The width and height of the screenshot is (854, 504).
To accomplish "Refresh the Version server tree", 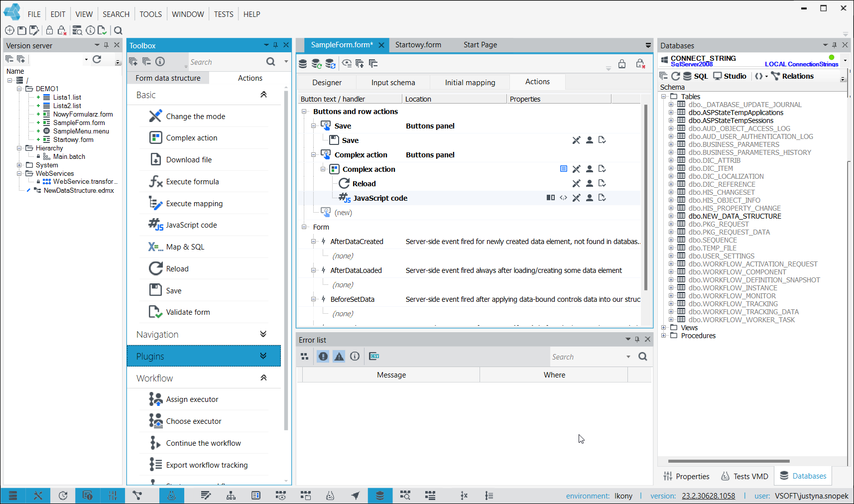I will (97, 59).
